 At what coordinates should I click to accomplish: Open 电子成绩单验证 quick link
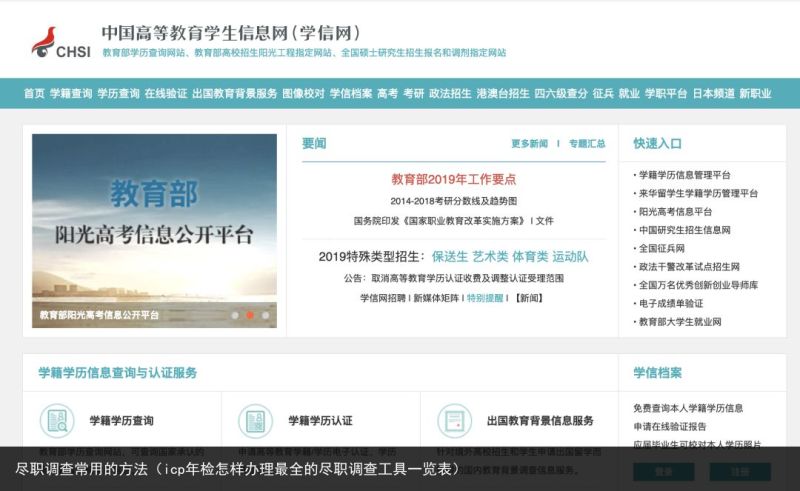pyautogui.click(x=671, y=304)
